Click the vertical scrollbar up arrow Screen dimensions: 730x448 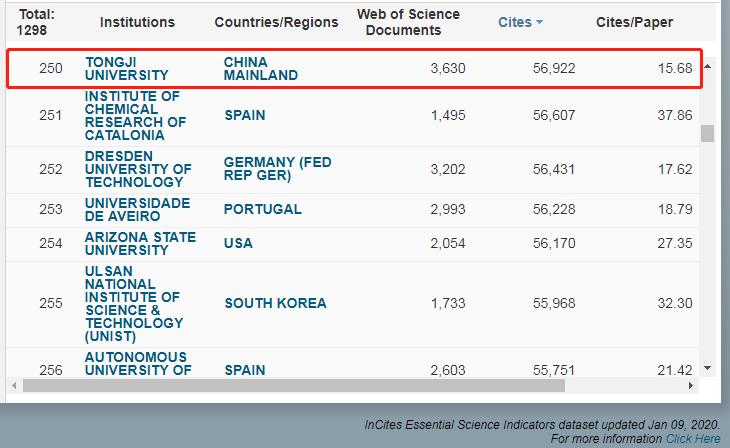click(708, 67)
